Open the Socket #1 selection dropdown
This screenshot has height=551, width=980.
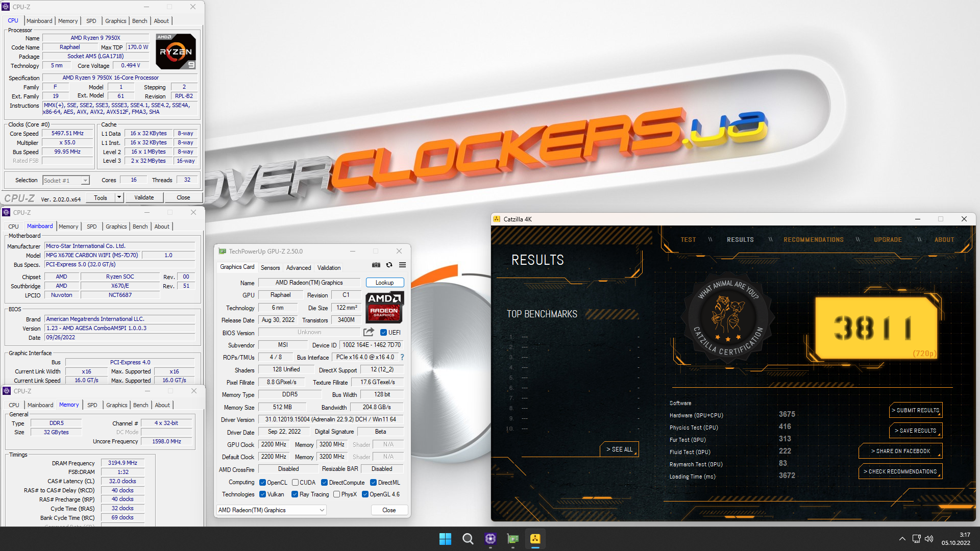[x=66, y=180]
